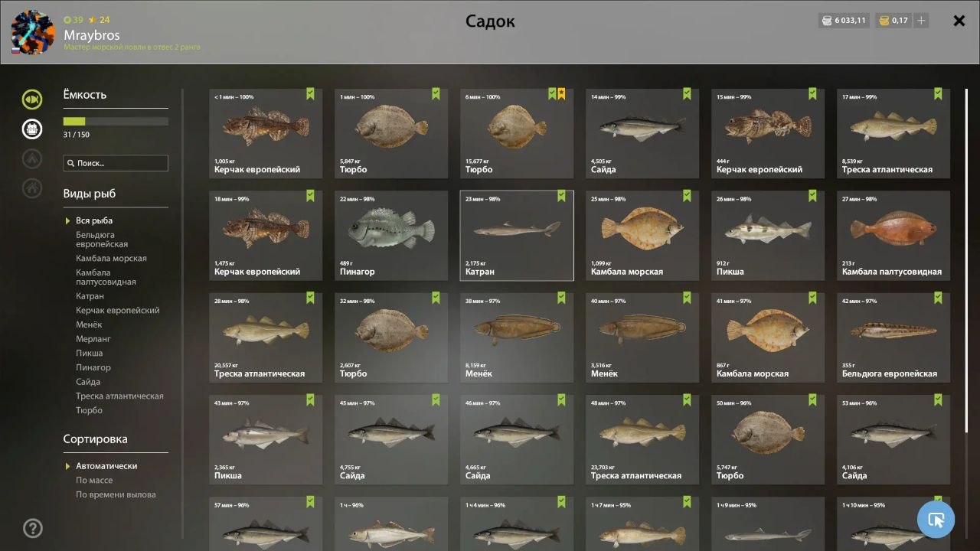Click the gold star badge on 15,677 kg Тюрбо
Screen dimensions: 980x551
[x=561, y=94]
